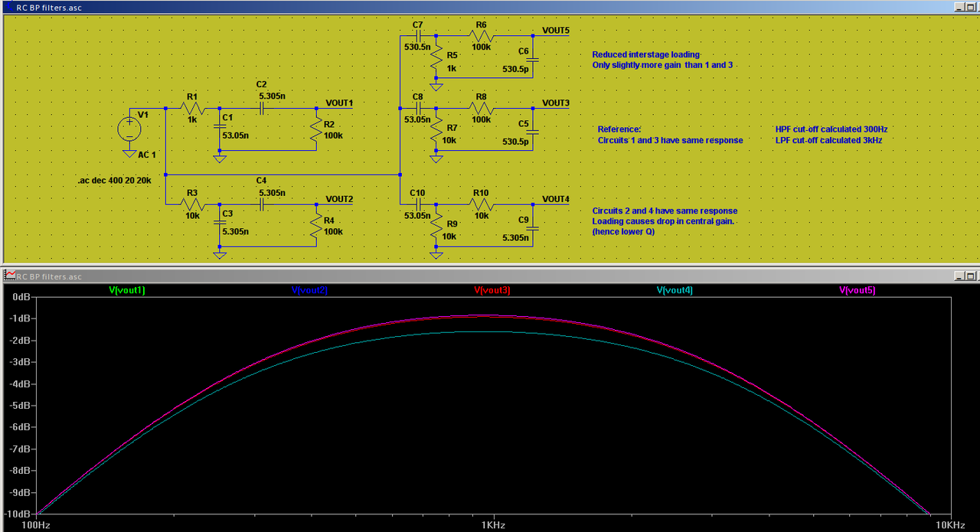Select the 'Reference:' comment text

[x=619, y=129]
